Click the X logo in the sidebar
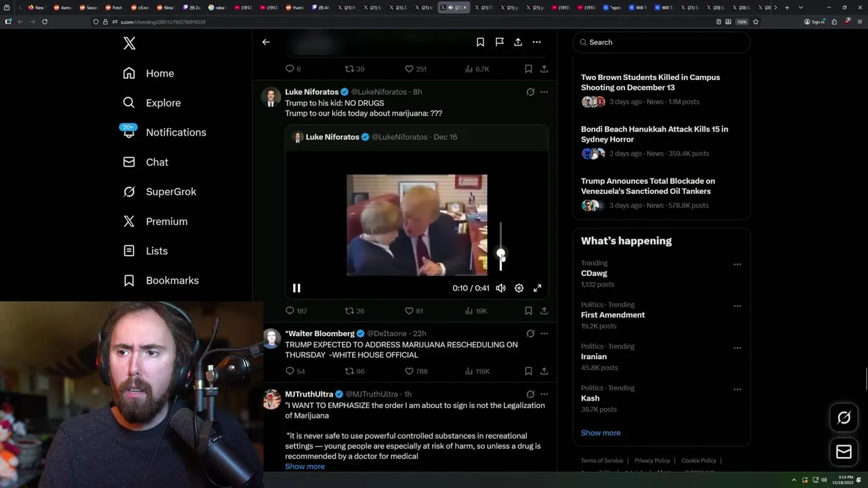The height and width of the screenshot is (488, 868). coord(130,43)
